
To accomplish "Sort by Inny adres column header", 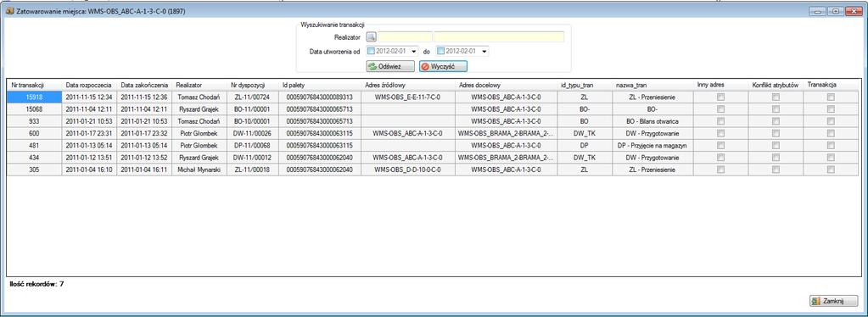I will click(720, 86).
